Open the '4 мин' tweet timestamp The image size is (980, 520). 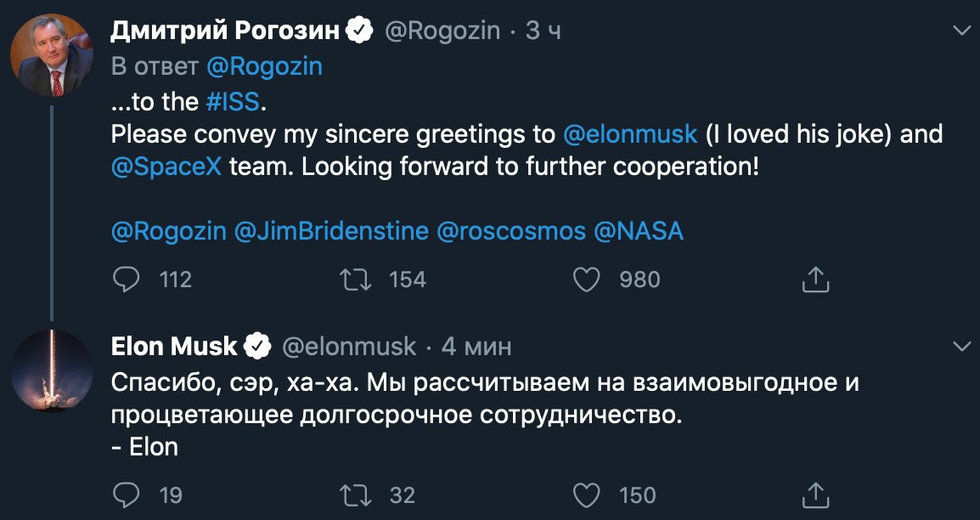(476, 347)
